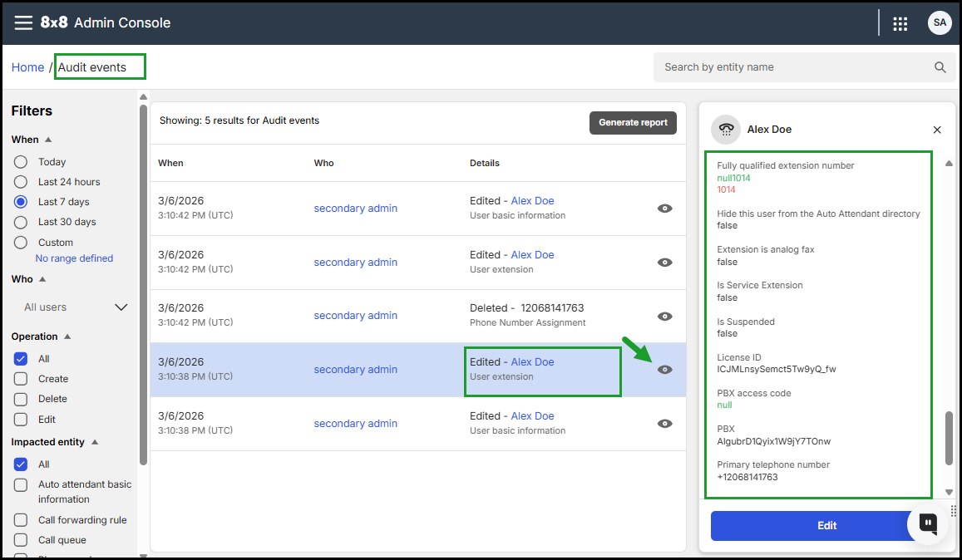Collapse the When filter section

pos(48,140)
